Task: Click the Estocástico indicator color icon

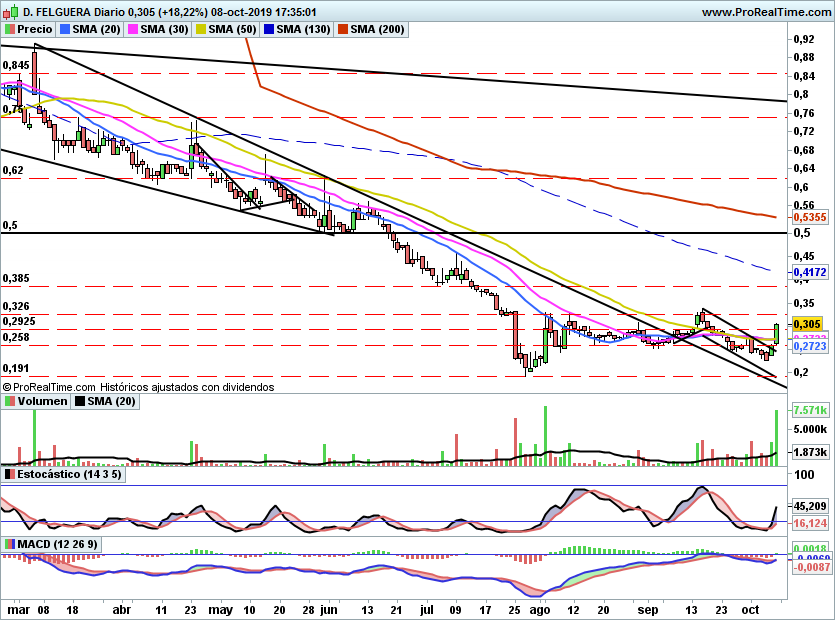Action: (9, 473)
